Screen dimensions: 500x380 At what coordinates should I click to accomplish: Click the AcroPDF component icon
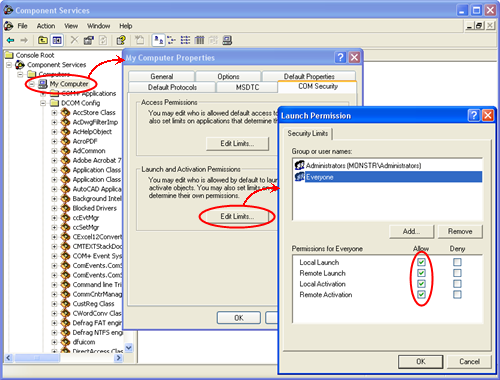click(65, 141)
